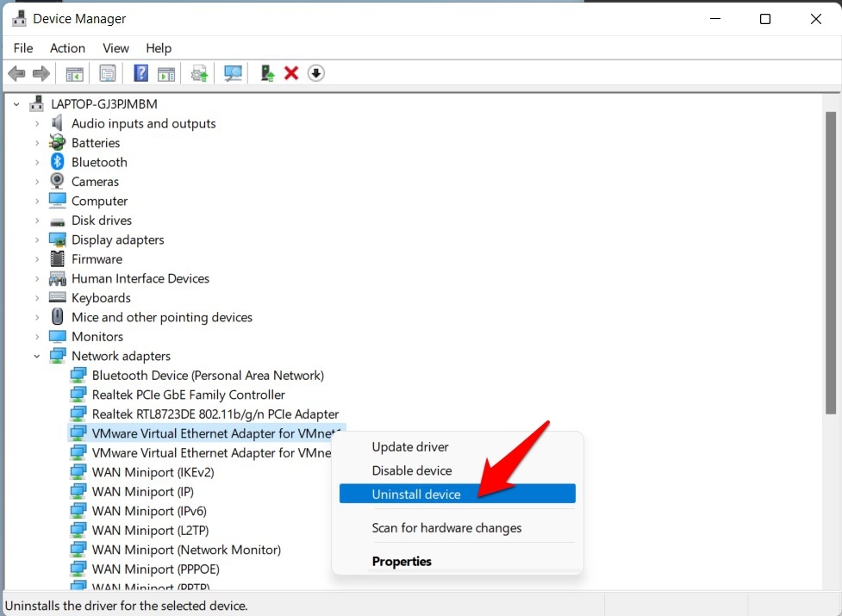This screenshot has height=616, width=842.
Task: Expand the Display adapters category
Action: (37, 240)
